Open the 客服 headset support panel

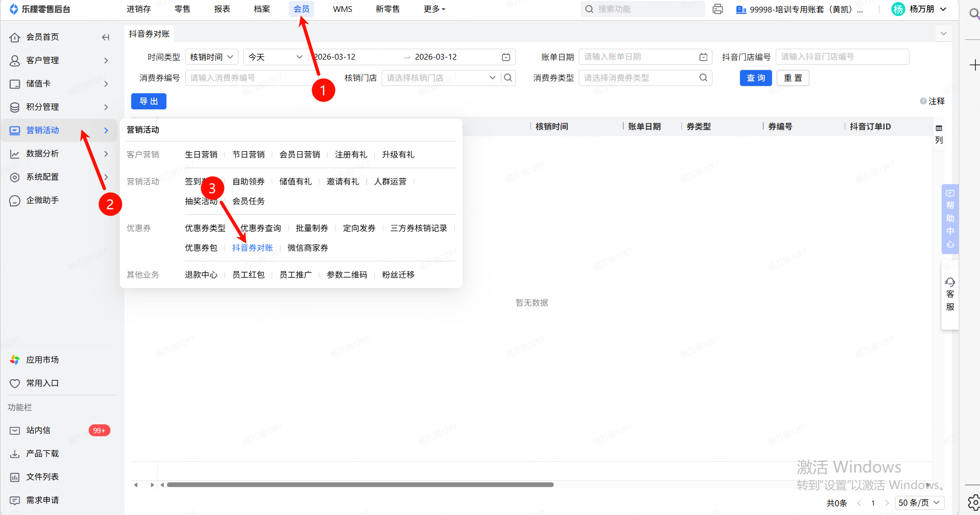point(950,294)
